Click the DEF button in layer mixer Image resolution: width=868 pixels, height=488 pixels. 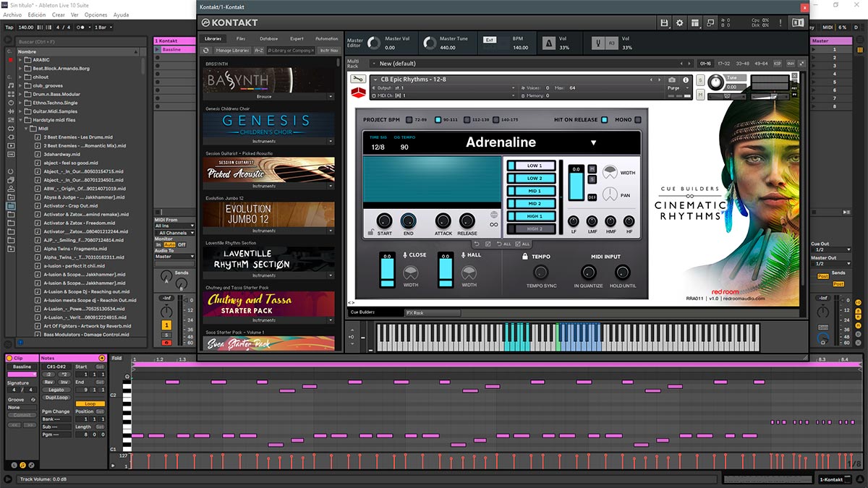(x=592, y=197)
